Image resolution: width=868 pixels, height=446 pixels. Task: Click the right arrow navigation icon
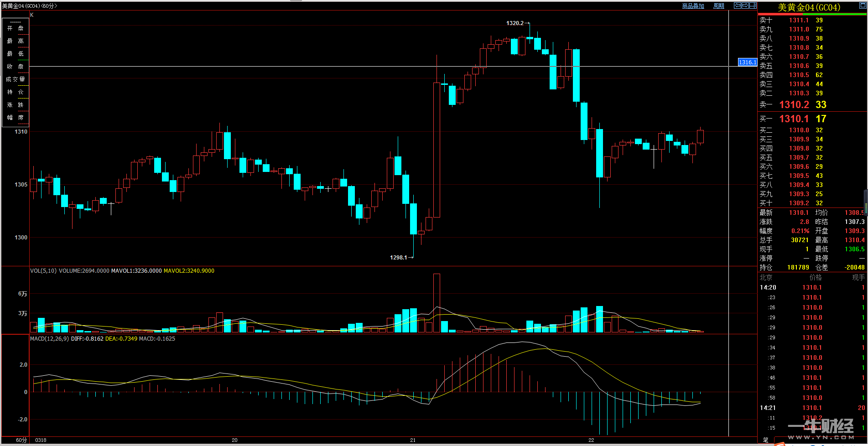tap(745, 5)
